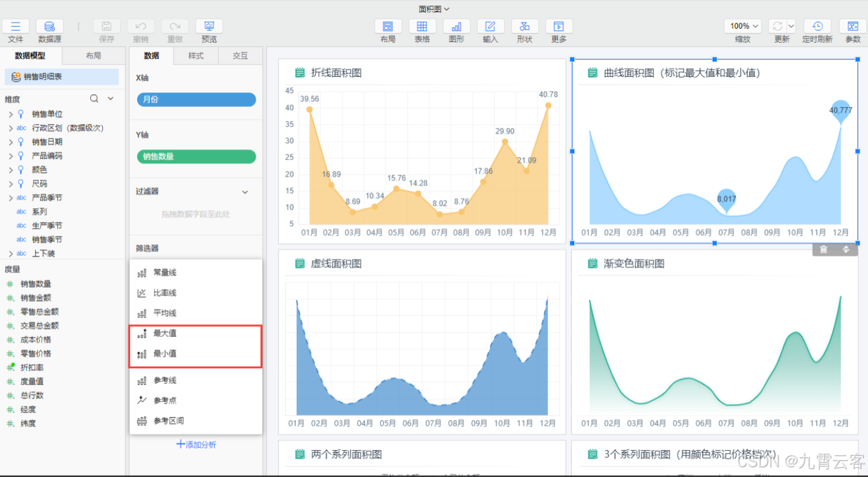
Task: Open the 参数 parameters icon
Action: pos(853,26)
